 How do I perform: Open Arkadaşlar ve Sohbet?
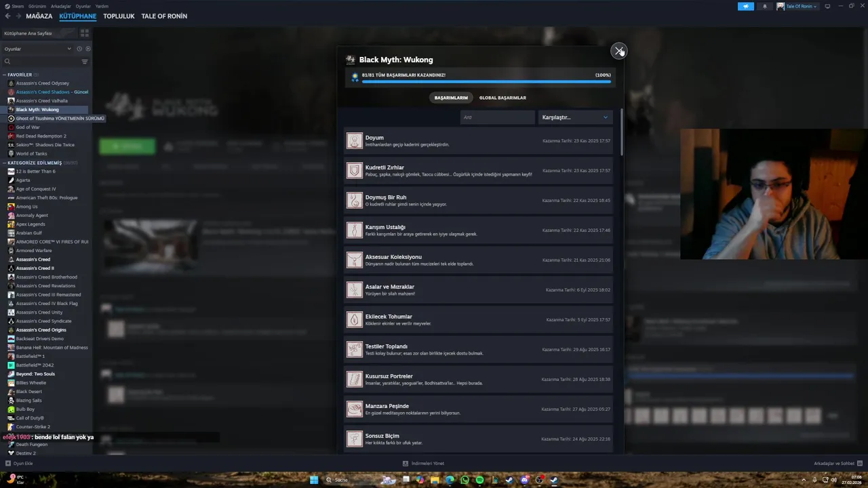(x=837, y=464)
